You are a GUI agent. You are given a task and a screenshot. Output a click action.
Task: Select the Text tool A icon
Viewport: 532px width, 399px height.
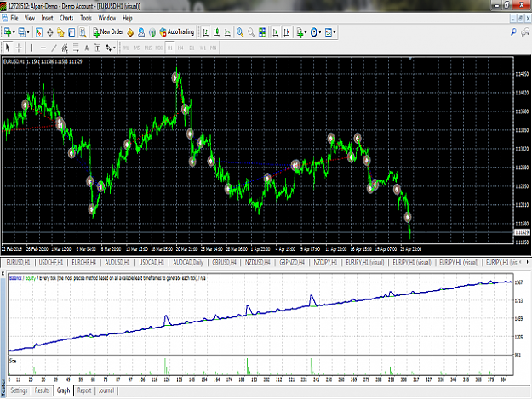click(87, 48)
